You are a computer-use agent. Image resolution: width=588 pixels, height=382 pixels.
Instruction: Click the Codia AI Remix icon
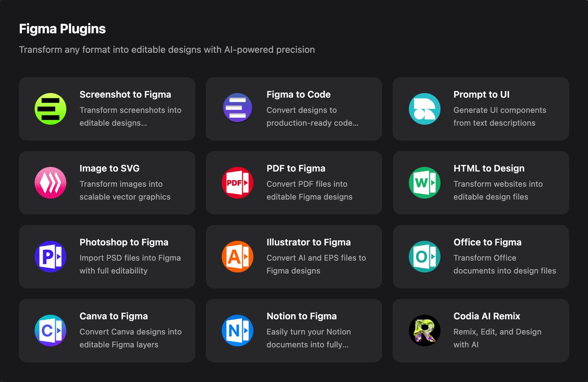425,331
